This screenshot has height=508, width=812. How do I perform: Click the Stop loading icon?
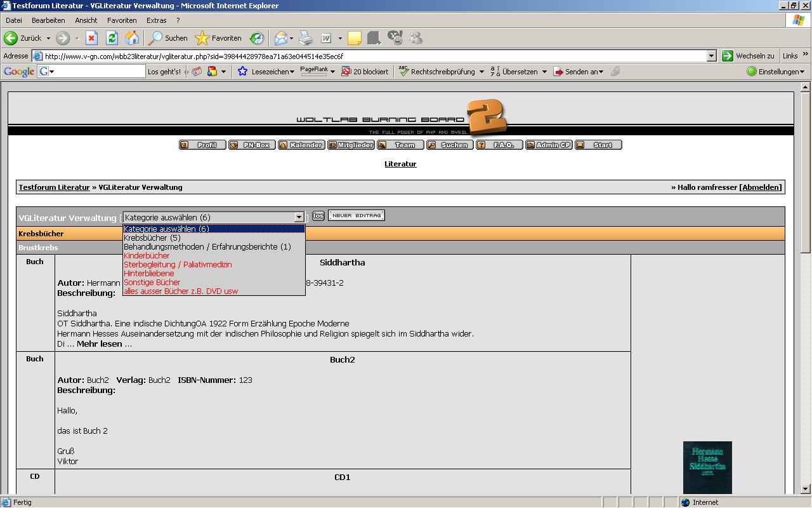pos(91,38)
